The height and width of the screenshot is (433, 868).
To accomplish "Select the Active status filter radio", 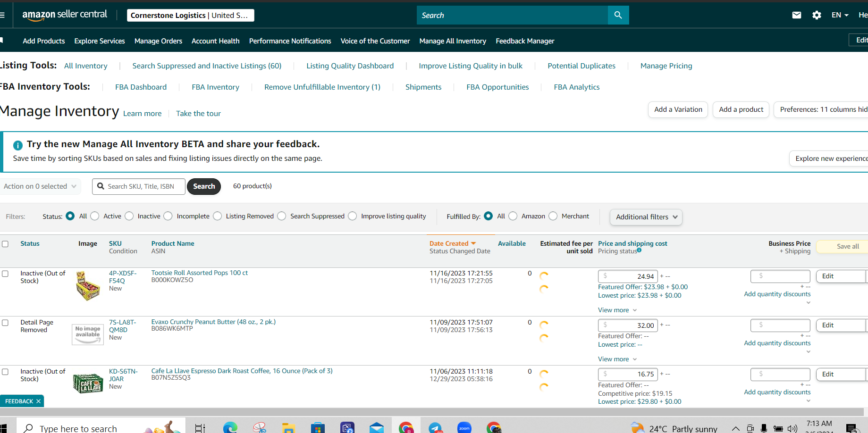I will coord(95,216).
